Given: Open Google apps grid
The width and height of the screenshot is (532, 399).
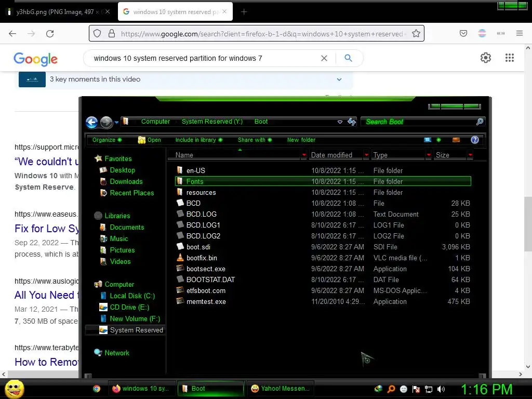Looking at the screenshot, I should pyautogui.click(x=510, y=58).
